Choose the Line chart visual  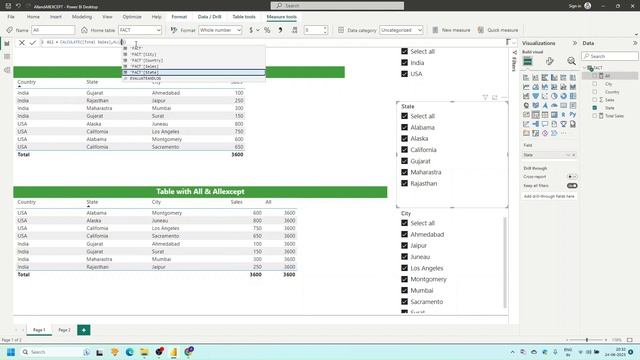(526, 87)
